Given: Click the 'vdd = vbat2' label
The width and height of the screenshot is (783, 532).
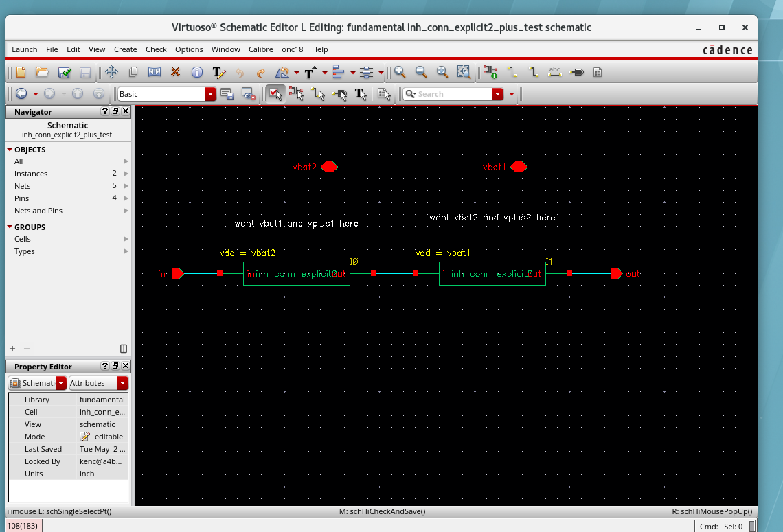Looking at the screenshot, I should click(x=248, y=253).
